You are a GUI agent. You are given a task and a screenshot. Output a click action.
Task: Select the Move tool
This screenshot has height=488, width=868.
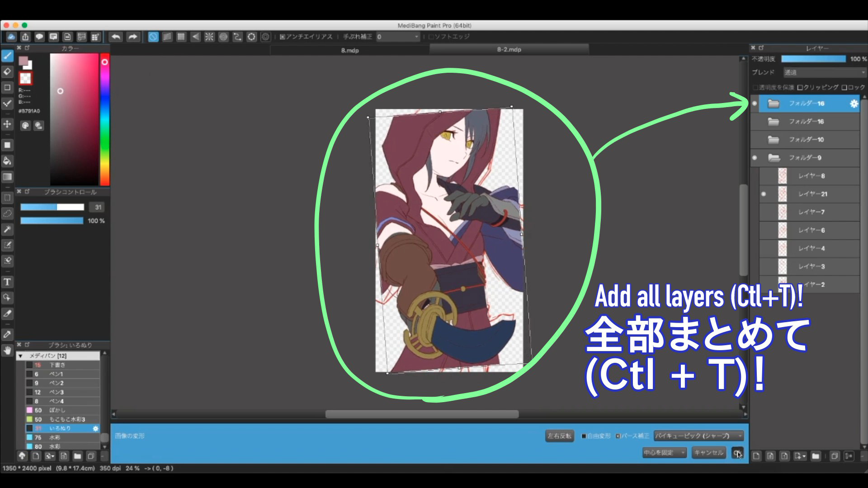coord(7,124)
